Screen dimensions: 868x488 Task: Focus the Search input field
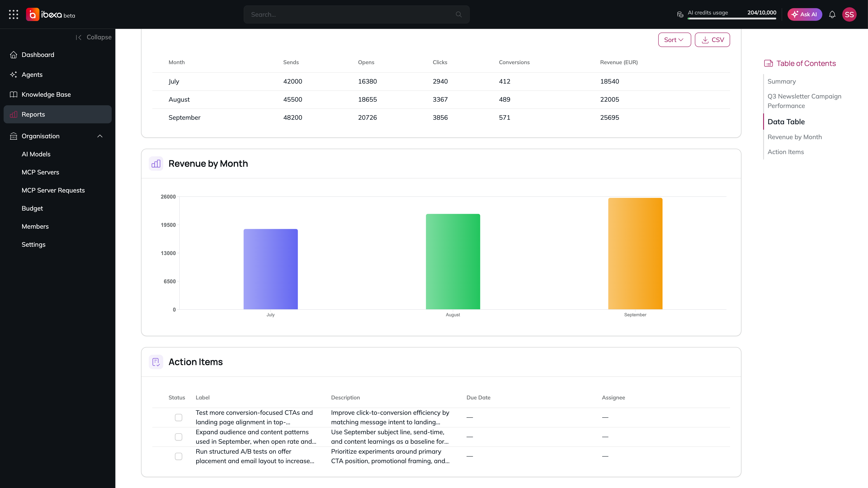click(x=356, y=14)
